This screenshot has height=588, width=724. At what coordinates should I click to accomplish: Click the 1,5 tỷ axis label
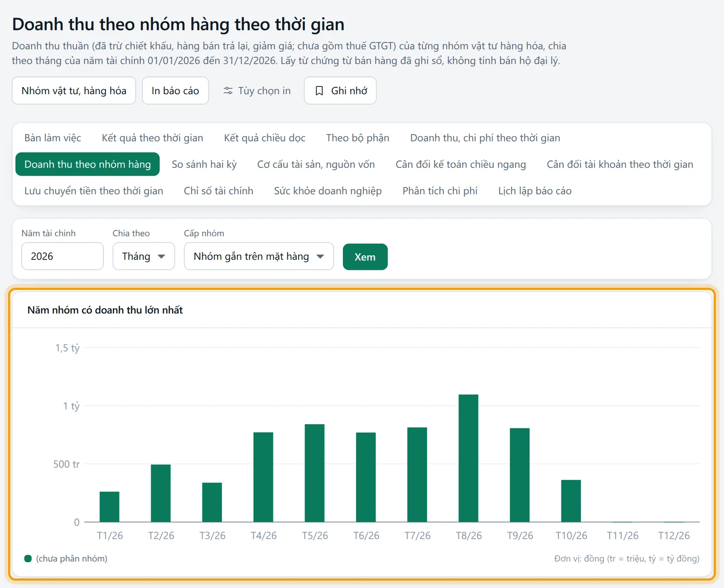point(67,348)
